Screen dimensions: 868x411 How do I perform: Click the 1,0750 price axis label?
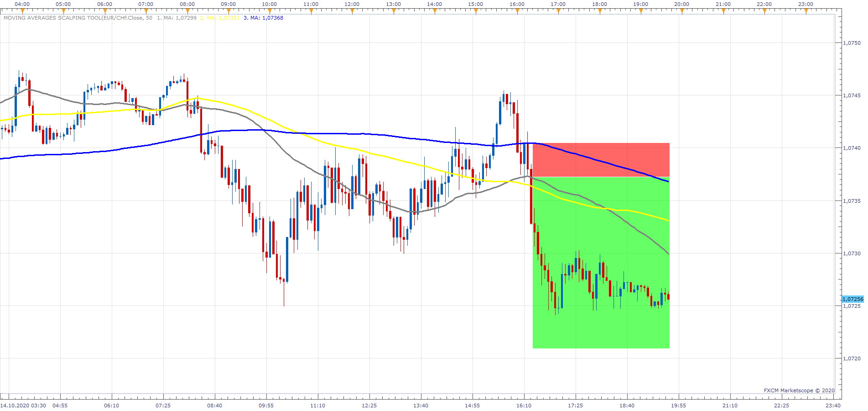[852, 43]
